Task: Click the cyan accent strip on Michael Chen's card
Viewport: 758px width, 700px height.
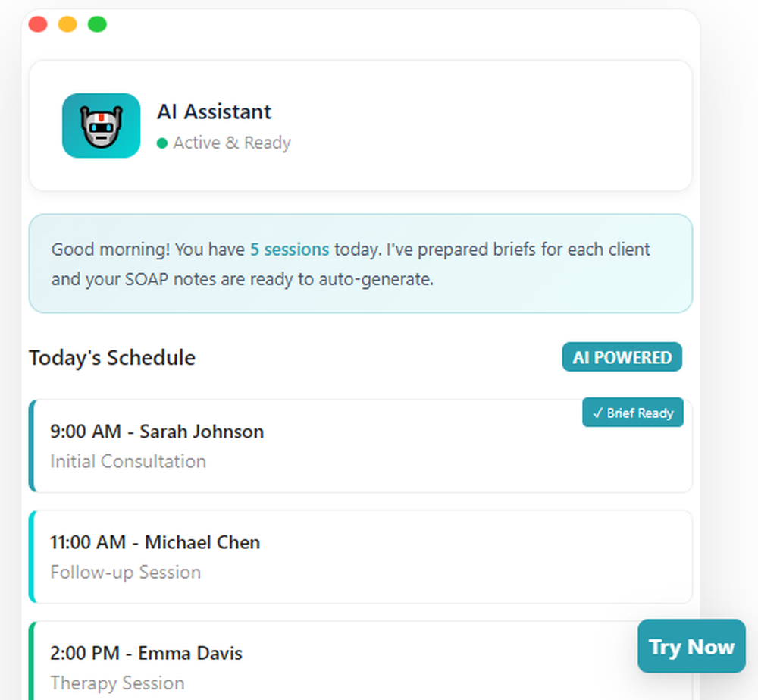Action: coord(32,556)
